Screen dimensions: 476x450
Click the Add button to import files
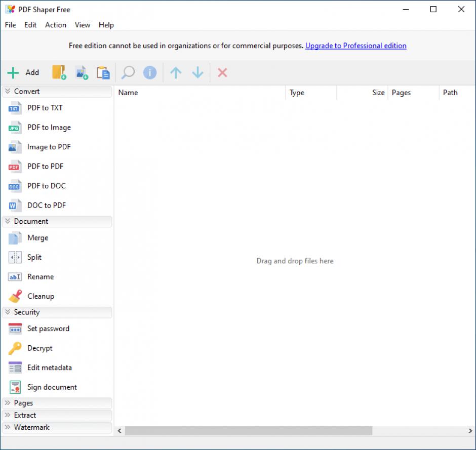[x=24, y=72]
